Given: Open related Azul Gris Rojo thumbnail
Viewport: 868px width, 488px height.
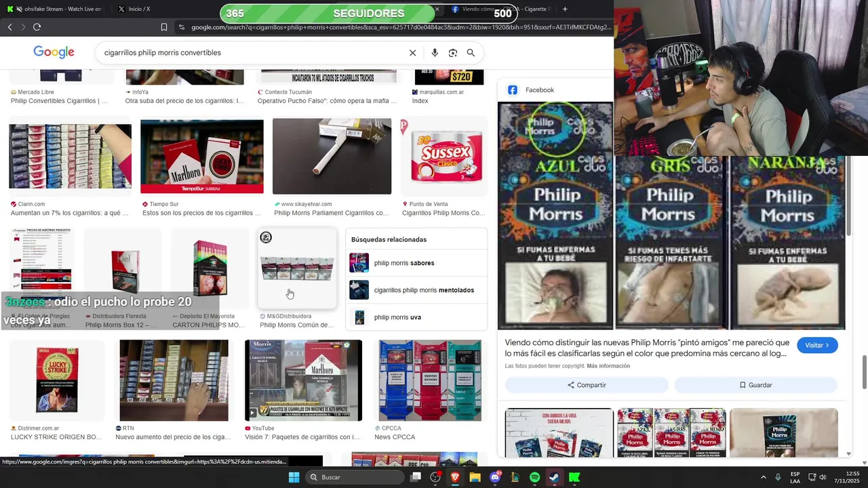Looking at the screenshot, I should 671,433.
